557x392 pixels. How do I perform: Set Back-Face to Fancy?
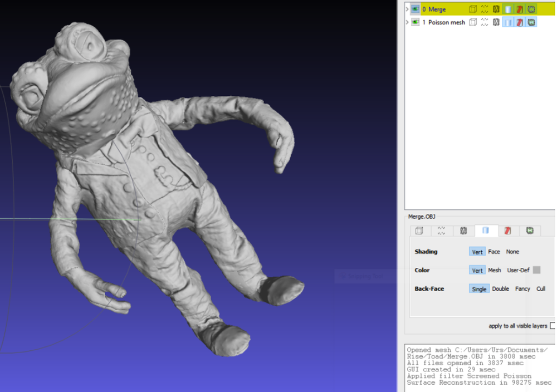click(522, 289)
